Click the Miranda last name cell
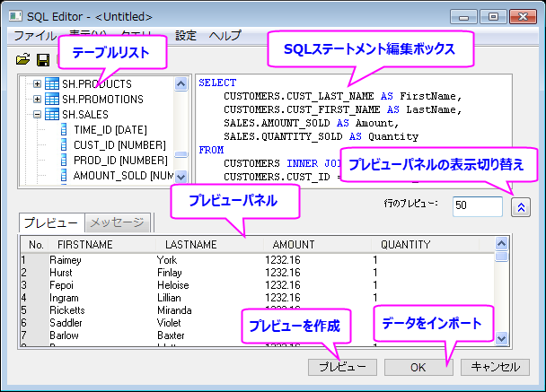Image resolution: width=546 pixels, height=392 pixels. click(x=174, y=310)
